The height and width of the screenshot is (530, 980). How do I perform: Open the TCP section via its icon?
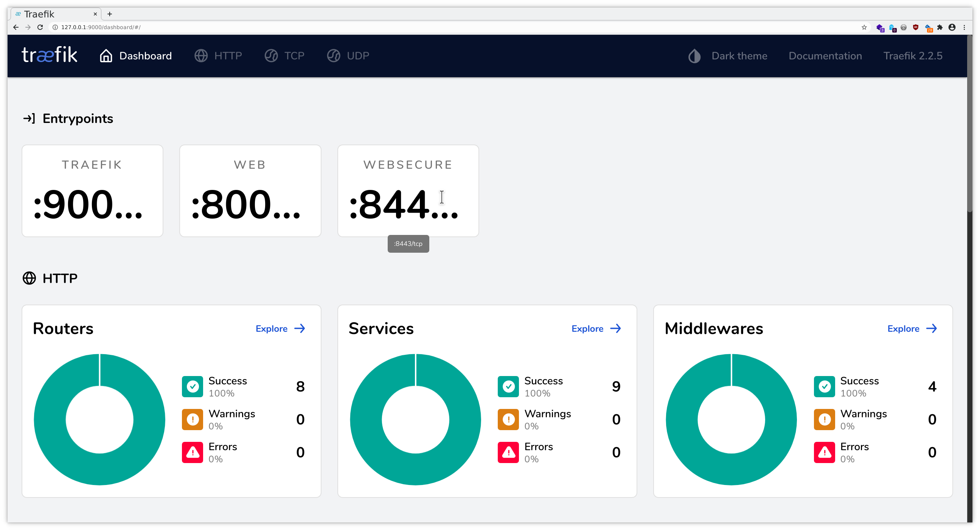click(271, 56)
